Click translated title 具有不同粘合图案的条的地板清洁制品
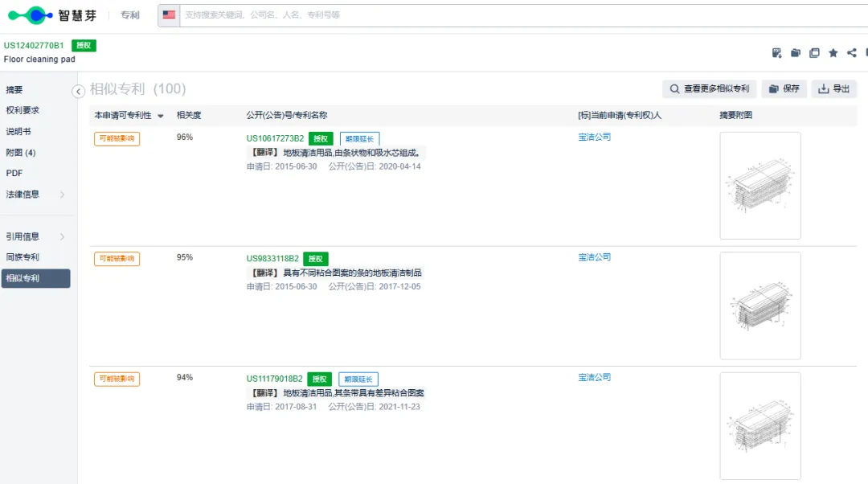 click(353, 273)
